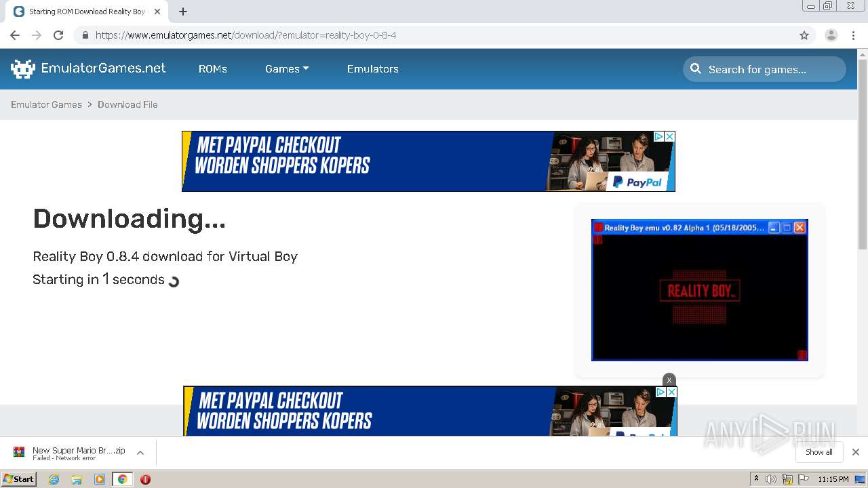Click the bottom PayPal Checkout banner
Screen dimensions: 868x488
(x=430, y=411)
